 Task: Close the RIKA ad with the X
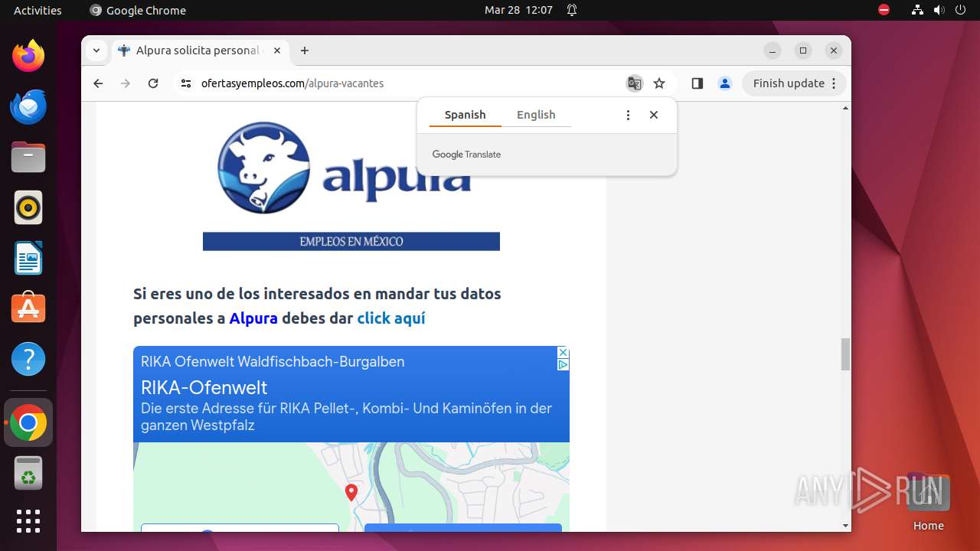click(x=563, y=352)
